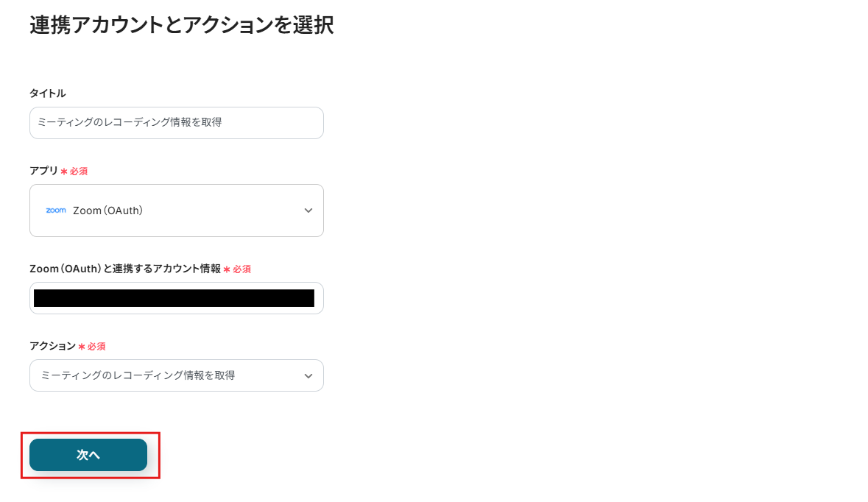Click the red asterisk next to アプリ
The height and width of the screenshot is (502, 868).
[x=64, y=171]
